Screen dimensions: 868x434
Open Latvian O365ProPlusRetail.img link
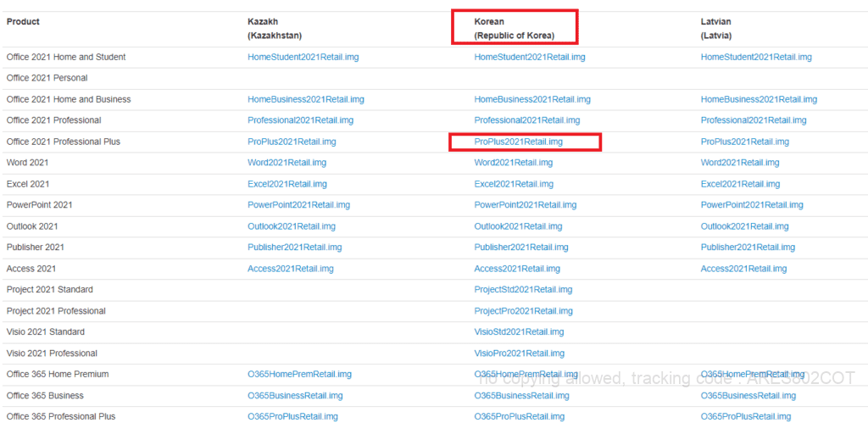tap(746, 417)
